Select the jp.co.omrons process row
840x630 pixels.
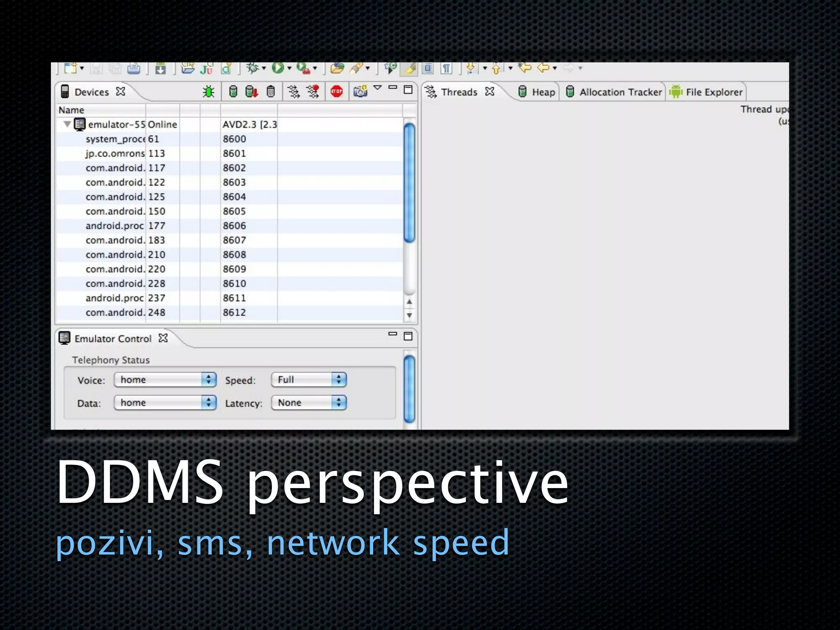click(229, 153)
